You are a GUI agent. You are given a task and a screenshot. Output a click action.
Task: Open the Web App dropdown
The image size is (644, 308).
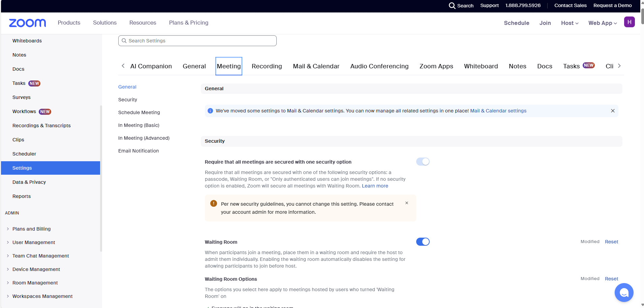pos(603,23)
